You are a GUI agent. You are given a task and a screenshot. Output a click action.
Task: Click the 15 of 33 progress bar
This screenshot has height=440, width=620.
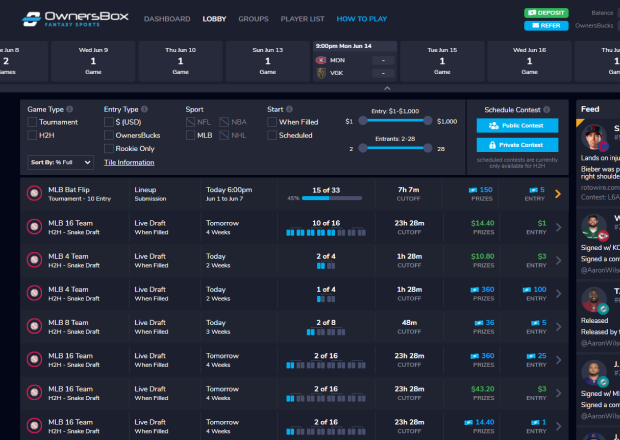point(332,198)
